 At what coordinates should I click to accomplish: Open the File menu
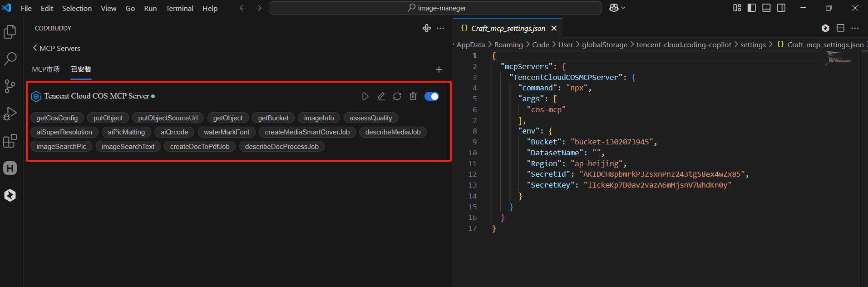point(26,8)
